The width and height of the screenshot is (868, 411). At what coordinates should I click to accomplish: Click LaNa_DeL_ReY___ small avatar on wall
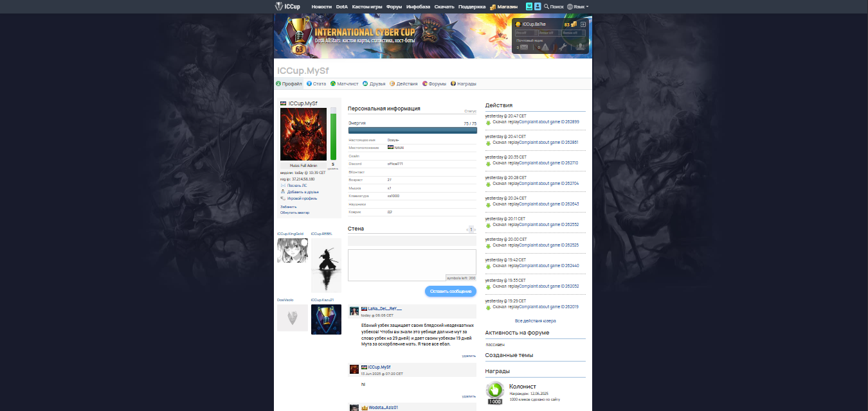354,311
